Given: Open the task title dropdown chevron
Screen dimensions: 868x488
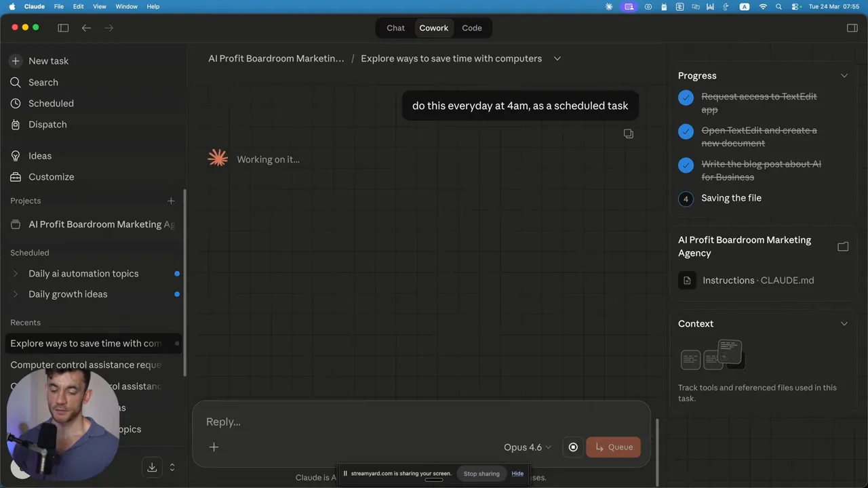Looking at the screenshot, I should (557, 58).
